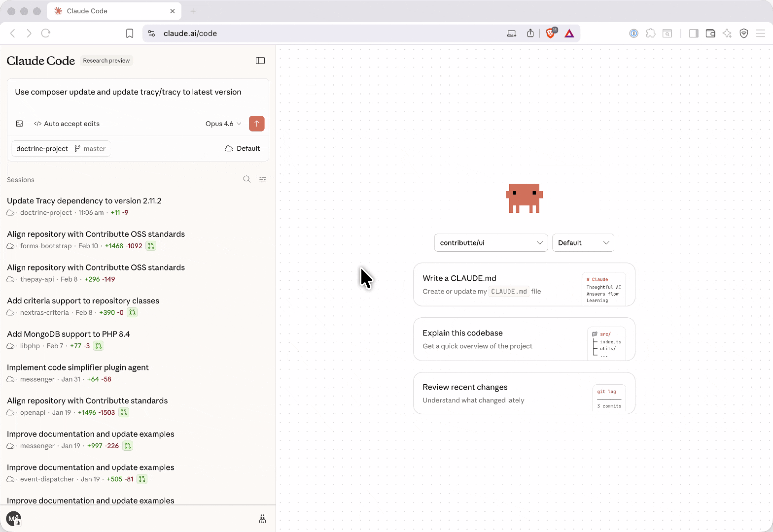773x532 pixels.
Task: Expand the contributte/ui repository dropdown
Action: click(491, 243)
